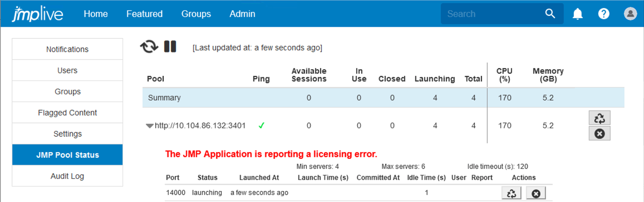Viewport: 644px width, 202px height.
Task: Close the session on port 14000
Action: pyautogui.click(x=536, y=193)
